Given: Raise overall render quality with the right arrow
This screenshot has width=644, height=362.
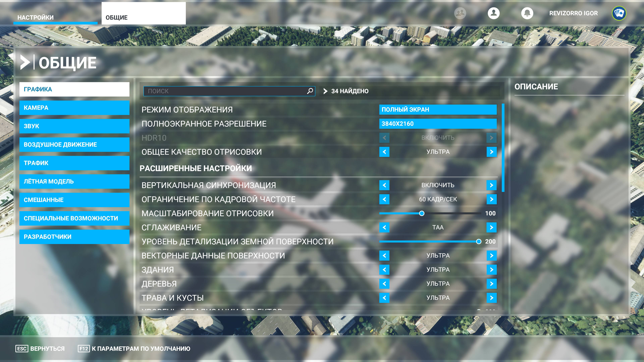Looking at the screenshot, I should 492,152.
